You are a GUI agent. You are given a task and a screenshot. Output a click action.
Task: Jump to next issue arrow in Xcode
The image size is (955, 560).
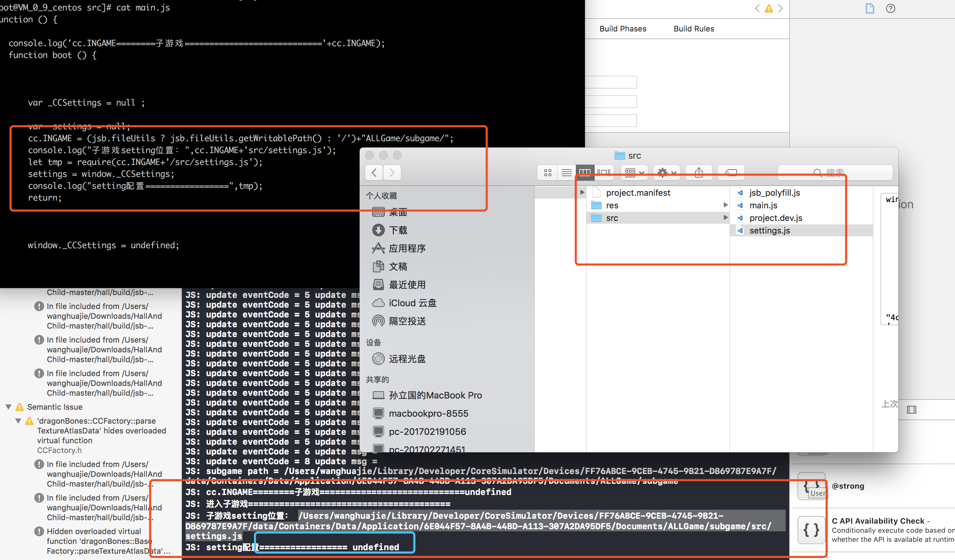click(780, 8)
